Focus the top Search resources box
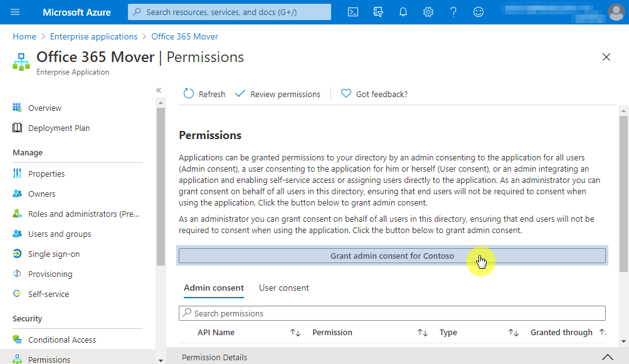 pyautogui.click(x=230, y=12)
